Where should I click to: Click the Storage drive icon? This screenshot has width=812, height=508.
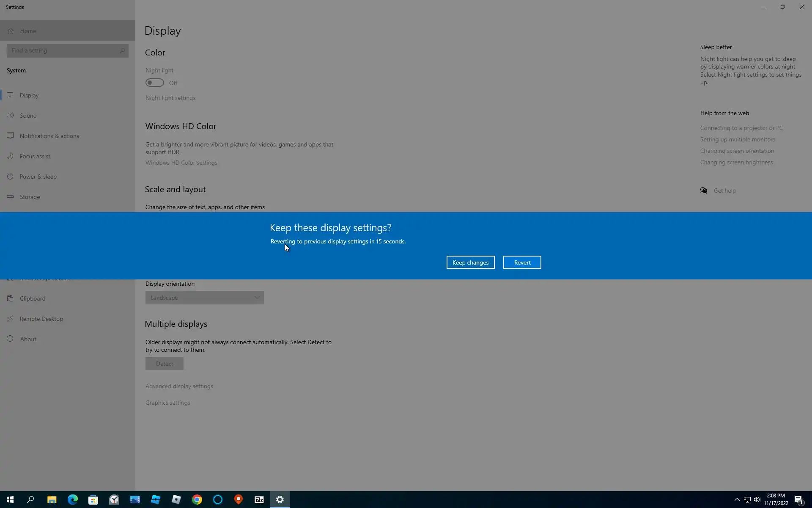tap(10, 196)
